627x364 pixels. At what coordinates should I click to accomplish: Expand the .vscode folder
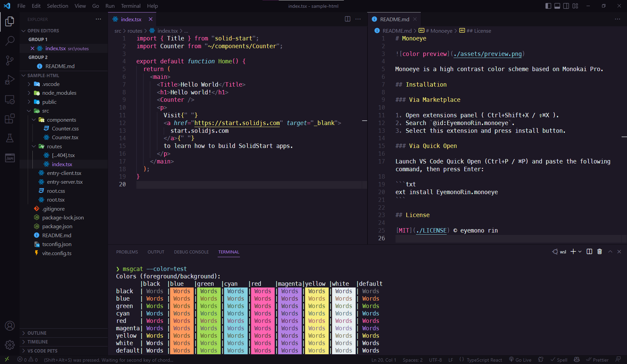64,84
